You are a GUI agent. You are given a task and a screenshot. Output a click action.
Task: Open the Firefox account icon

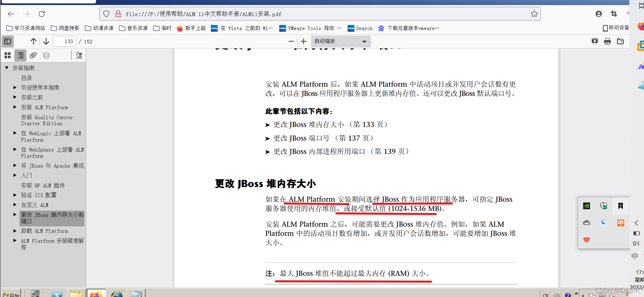[599, 14]
